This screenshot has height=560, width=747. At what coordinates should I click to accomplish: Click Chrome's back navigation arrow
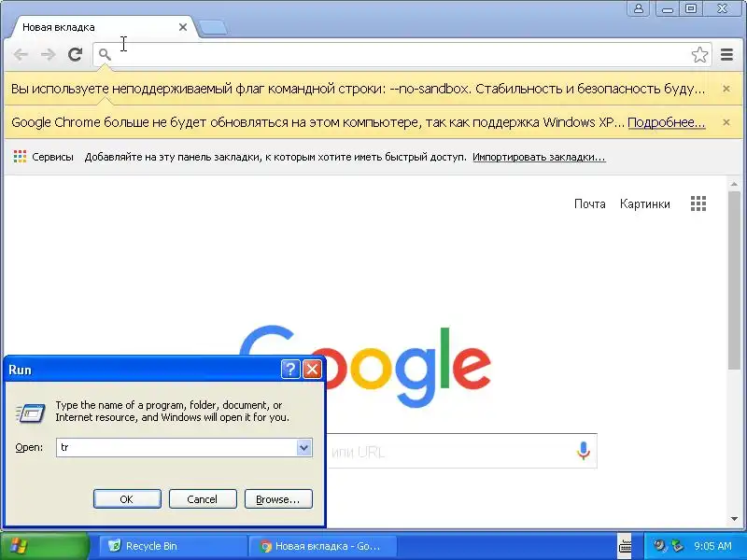tap(21, 55)
